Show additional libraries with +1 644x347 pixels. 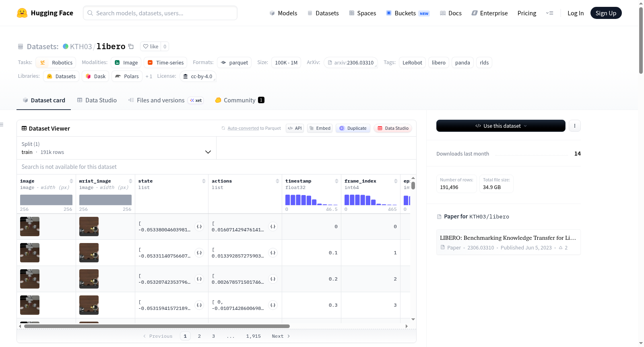(149, 76)
